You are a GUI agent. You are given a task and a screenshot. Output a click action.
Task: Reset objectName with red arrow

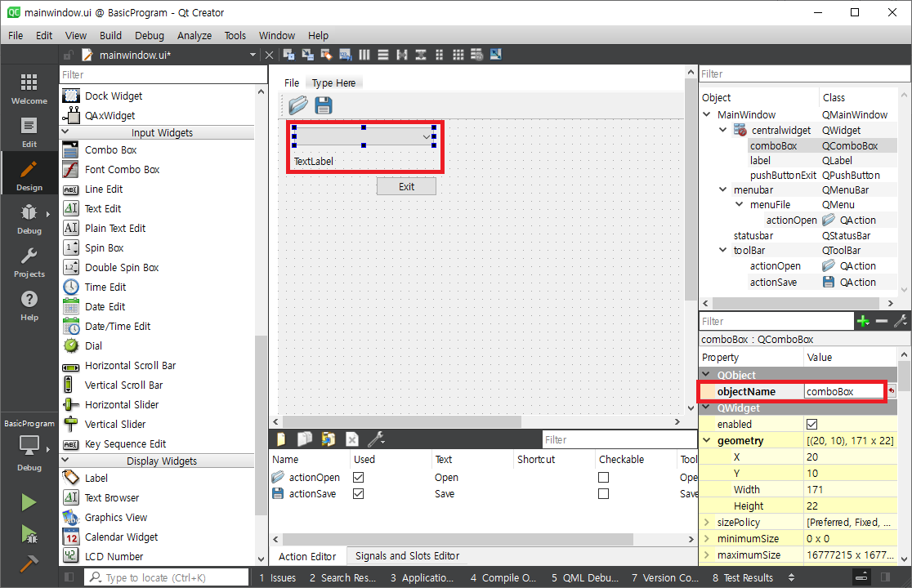click(891, 391)
